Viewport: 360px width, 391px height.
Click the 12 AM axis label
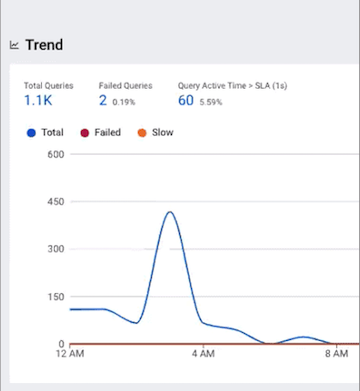(x=70, y=353)
